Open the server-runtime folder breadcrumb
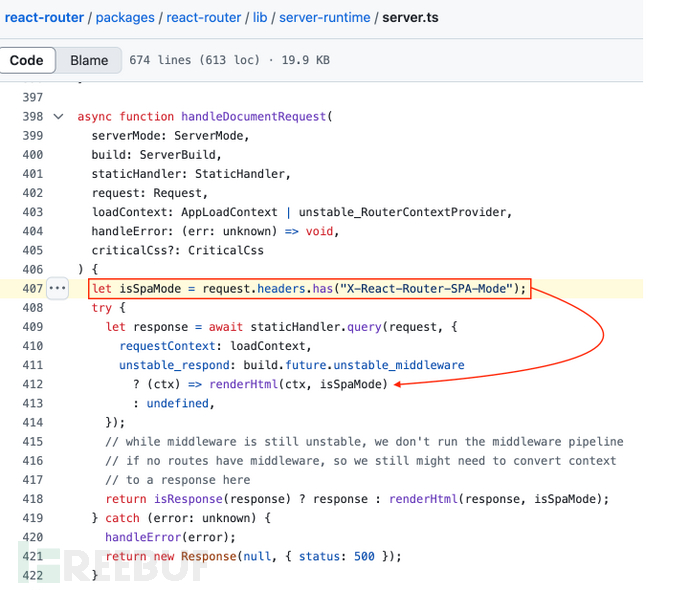The height and width of the screenshot is (590, 690). (x=321, y=18)
